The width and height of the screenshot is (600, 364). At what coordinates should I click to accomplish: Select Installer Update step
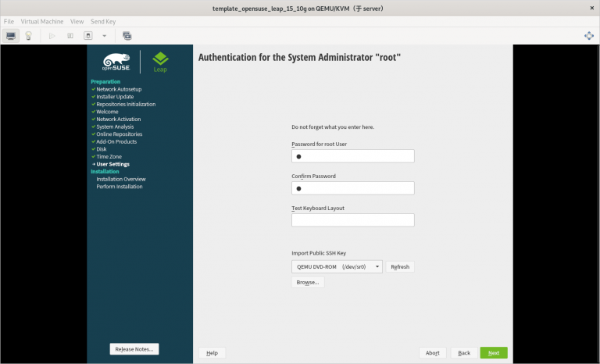pos(115,97)
